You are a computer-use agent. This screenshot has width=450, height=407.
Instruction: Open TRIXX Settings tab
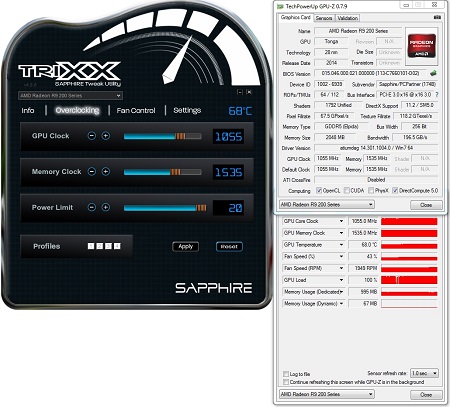[x=187, y=110]
